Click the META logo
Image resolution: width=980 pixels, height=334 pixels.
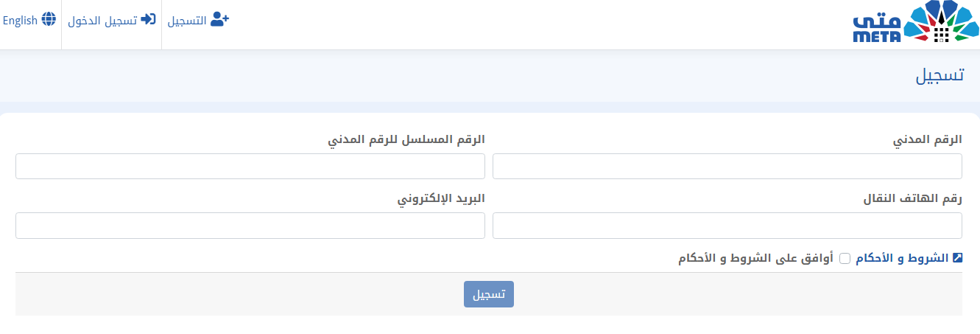click(913, 23)
